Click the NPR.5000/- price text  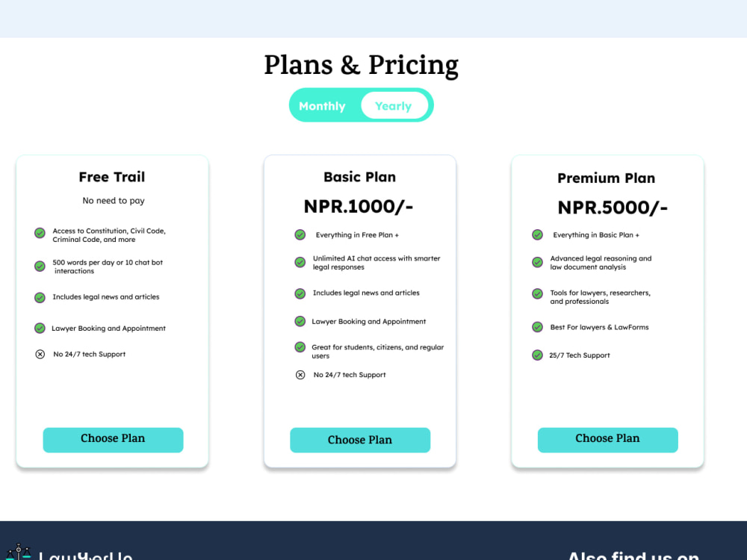click(613, 208)
